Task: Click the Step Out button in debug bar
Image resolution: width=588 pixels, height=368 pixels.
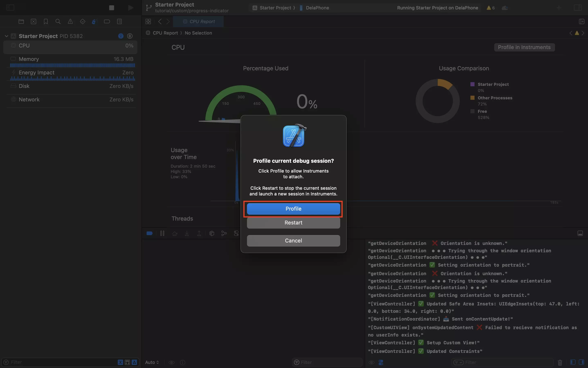Action: pos(199,233)
